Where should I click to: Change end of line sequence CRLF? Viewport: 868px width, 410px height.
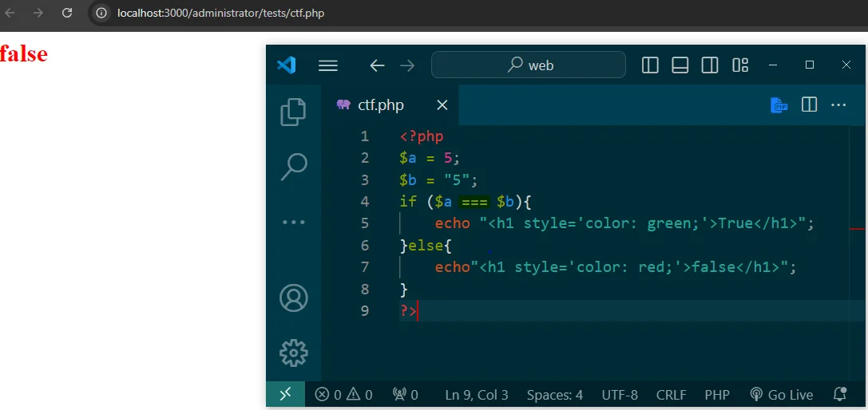(672, 395)
